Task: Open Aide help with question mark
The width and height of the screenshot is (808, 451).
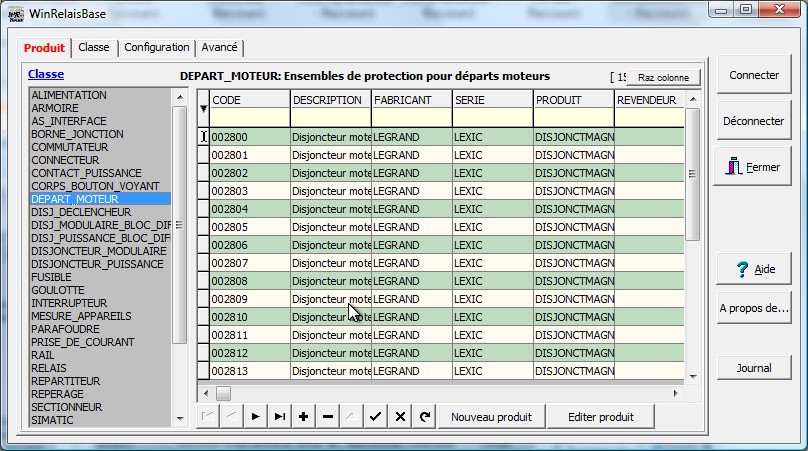Action: pos(754,269)
